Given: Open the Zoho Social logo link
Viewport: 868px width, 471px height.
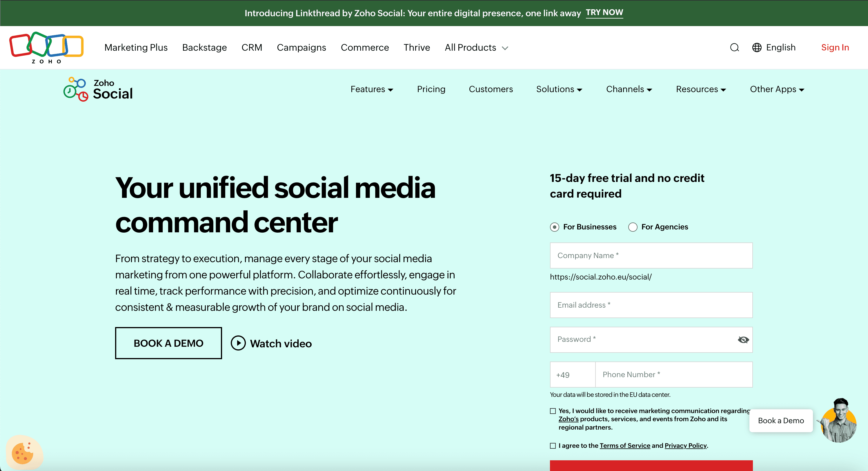Looking at the screenshot, I should (98, 89).
